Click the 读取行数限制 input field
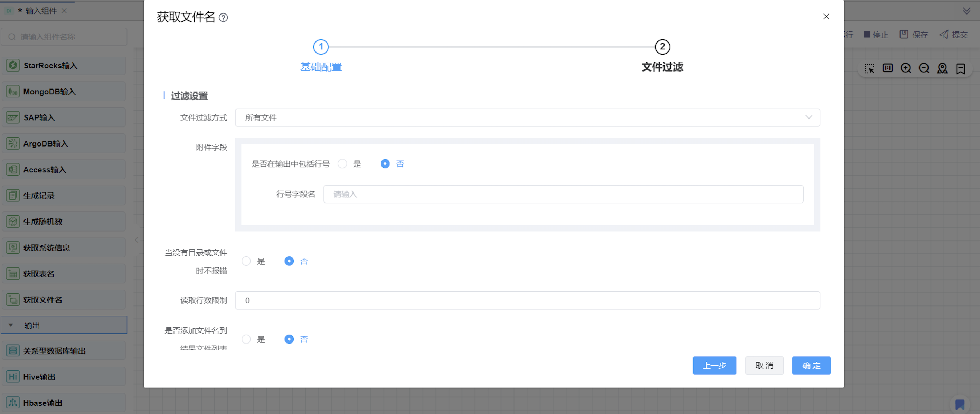 [527, 300]
